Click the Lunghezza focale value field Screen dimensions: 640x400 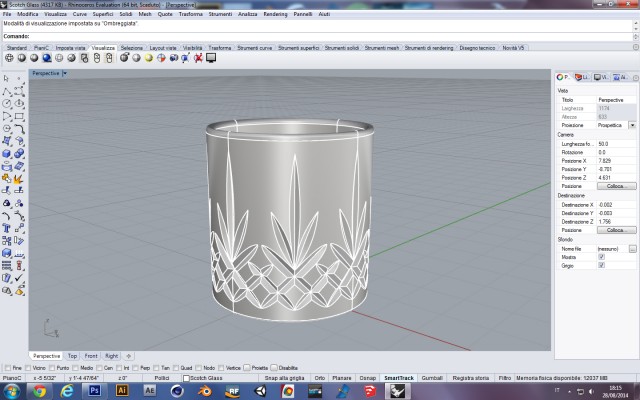click(616, 144)
